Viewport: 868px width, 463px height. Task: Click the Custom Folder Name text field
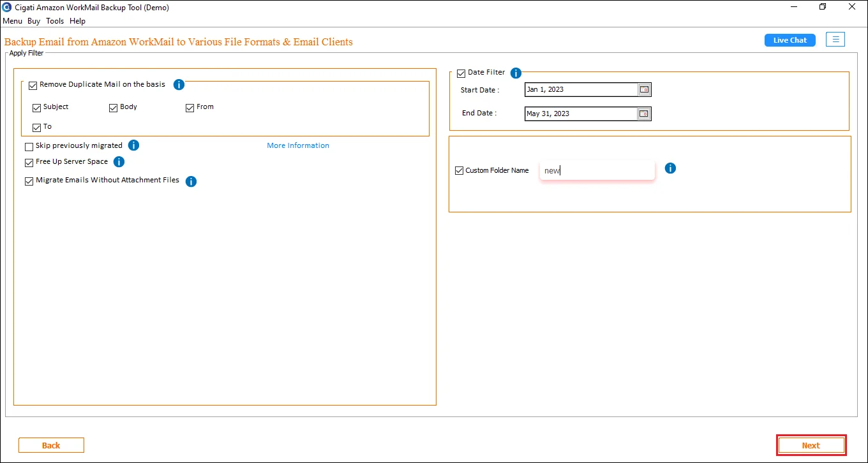click(x=597, y=170)
